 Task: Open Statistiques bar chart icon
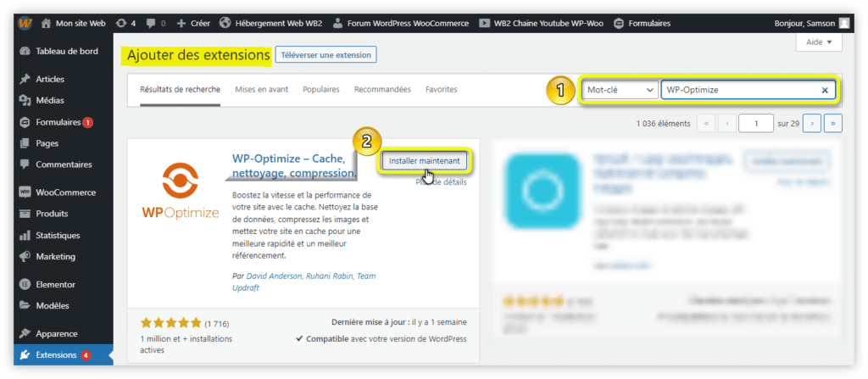coord(25,236)
